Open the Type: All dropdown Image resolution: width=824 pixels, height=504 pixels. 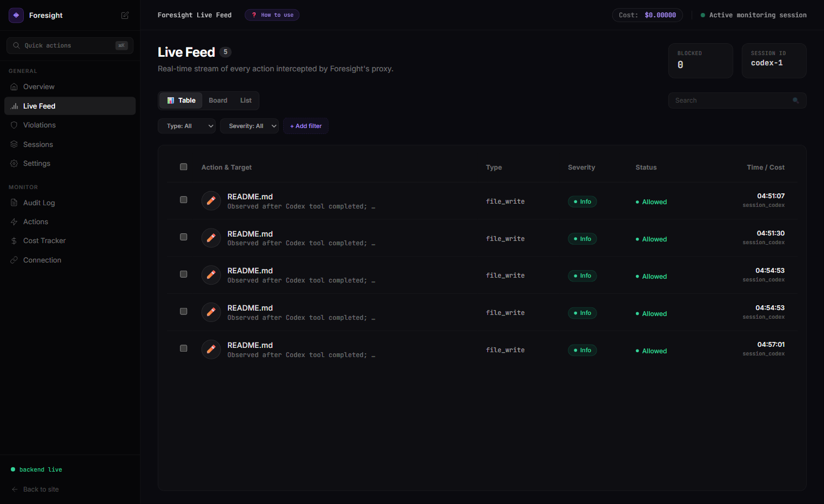[x=186, y=126]
